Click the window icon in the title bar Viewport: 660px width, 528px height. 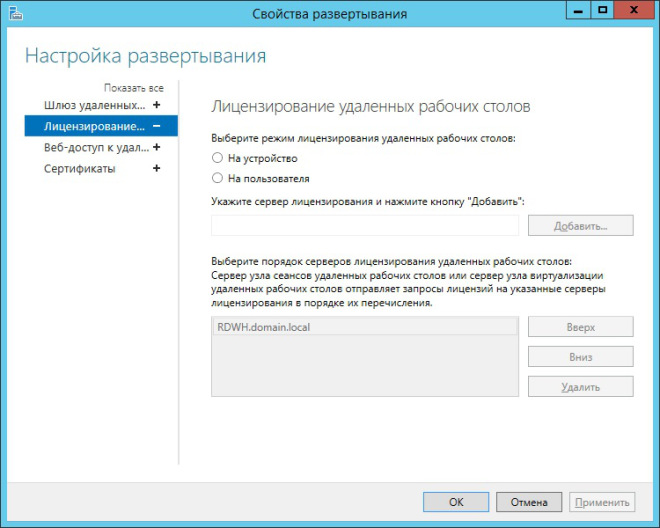point(14,14)
